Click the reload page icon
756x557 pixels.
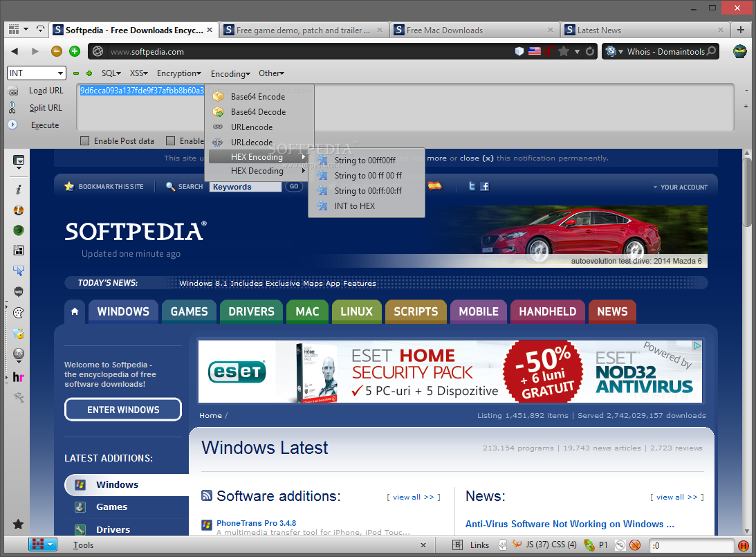click(590, 51)
